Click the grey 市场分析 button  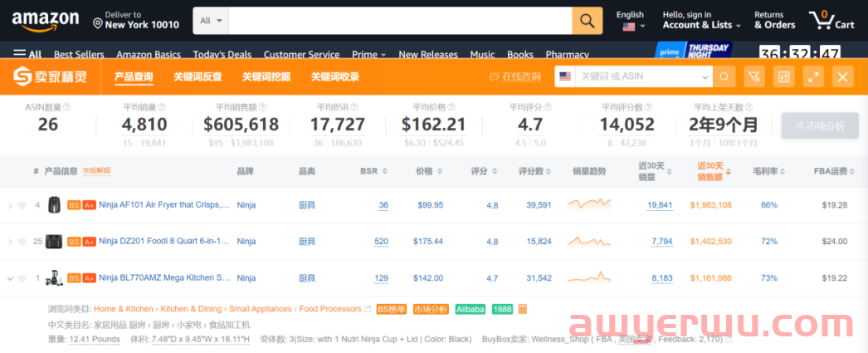tap(820, 125)
